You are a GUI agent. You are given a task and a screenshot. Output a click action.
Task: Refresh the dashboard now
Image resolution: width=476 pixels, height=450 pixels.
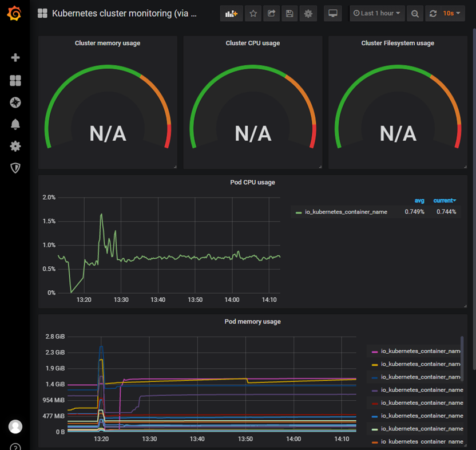pyautogui.click(x=433, y=13)
